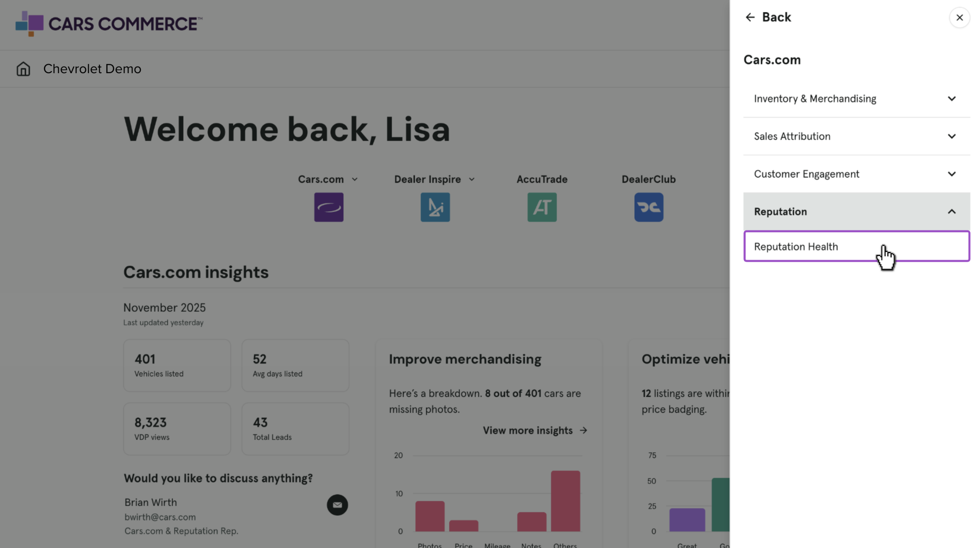The image size is (980, 548).
Task: Open the Dealer Inspire dropdown chevron
Action: pyautogui.click(x=472, y=179)
